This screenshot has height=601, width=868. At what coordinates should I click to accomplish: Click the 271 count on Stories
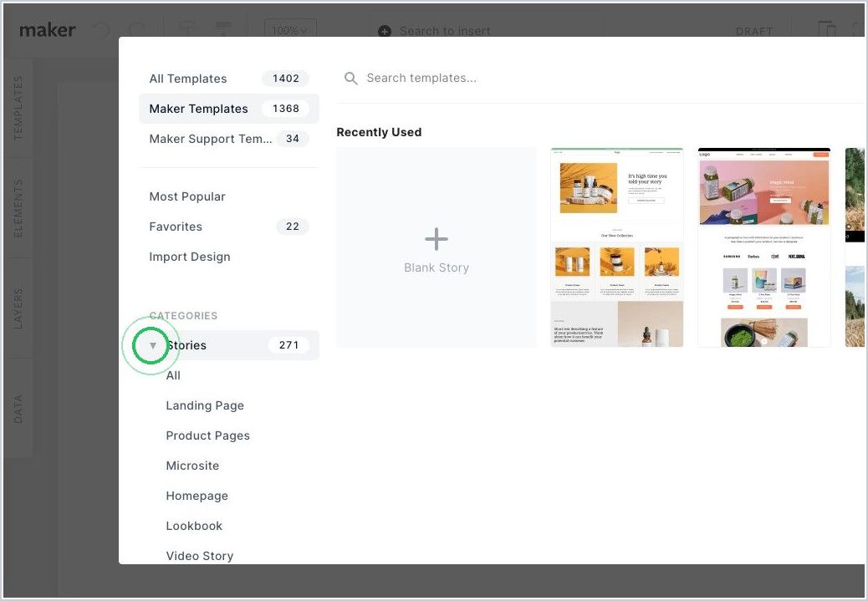coord(288,345)
